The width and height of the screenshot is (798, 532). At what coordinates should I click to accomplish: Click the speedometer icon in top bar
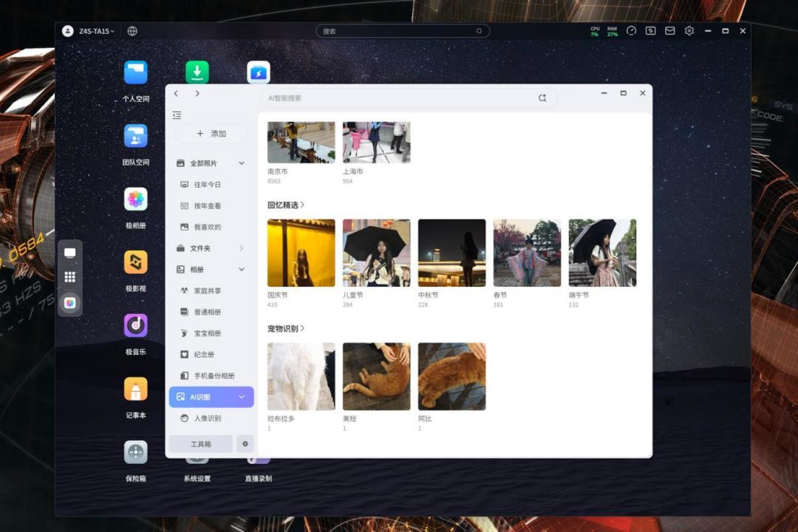coord(631,31)
